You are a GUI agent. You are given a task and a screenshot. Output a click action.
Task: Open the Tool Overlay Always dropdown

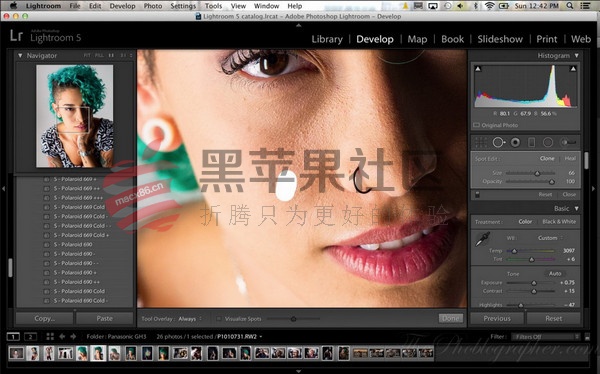click(x=190, y=319)
